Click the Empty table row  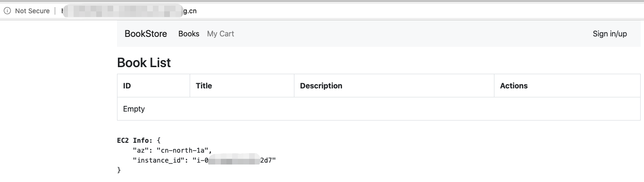[x=379, y=109]
